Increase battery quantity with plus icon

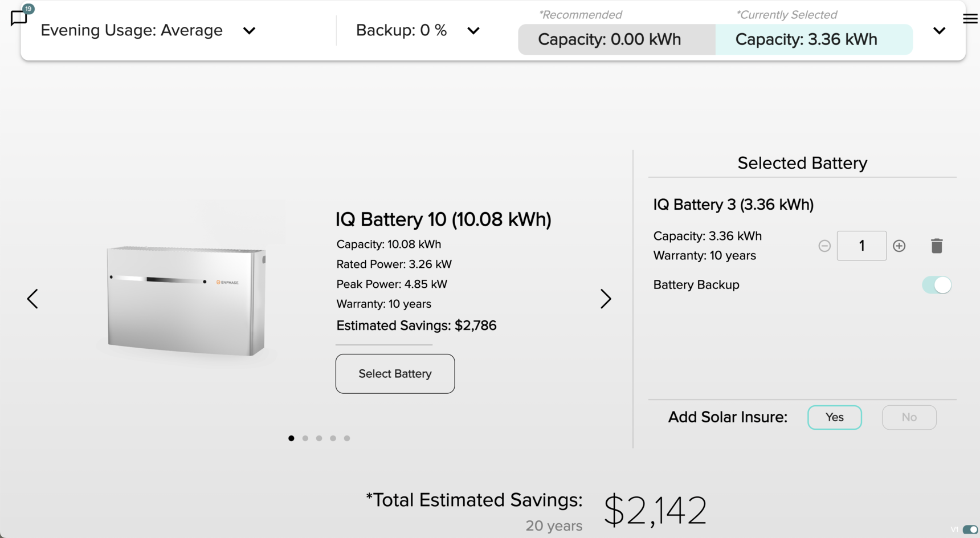(899, 246)
